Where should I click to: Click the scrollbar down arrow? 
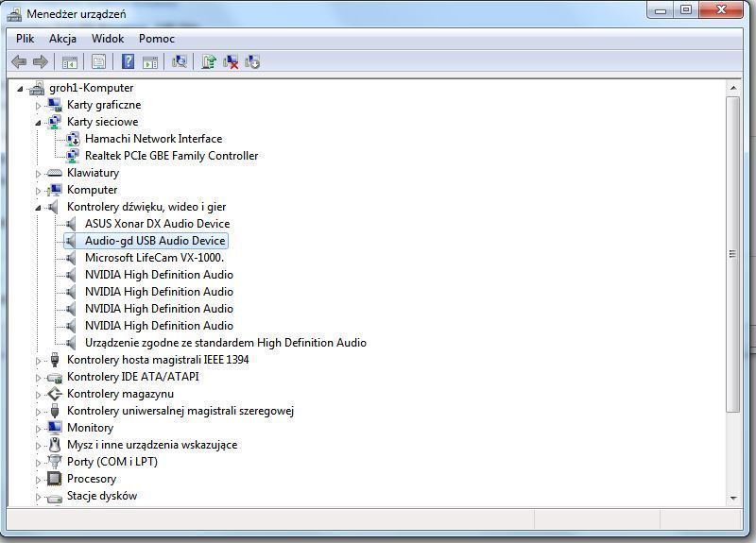(733, 499)
